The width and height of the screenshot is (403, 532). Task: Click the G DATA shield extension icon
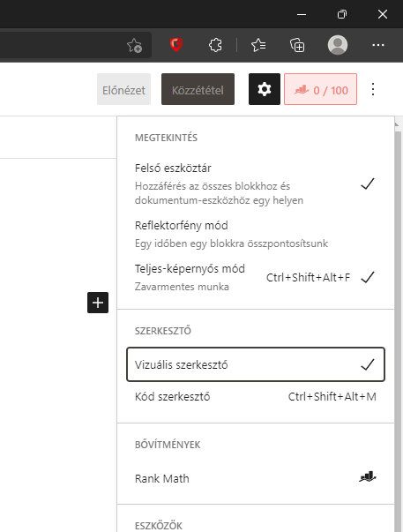(x=176, y=45)
